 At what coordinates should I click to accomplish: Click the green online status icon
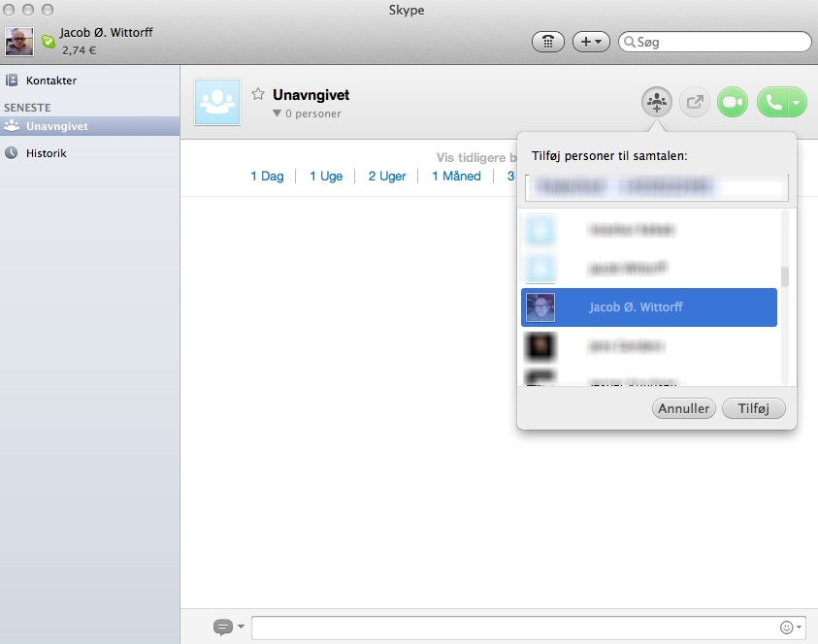[x=49, y=41]
